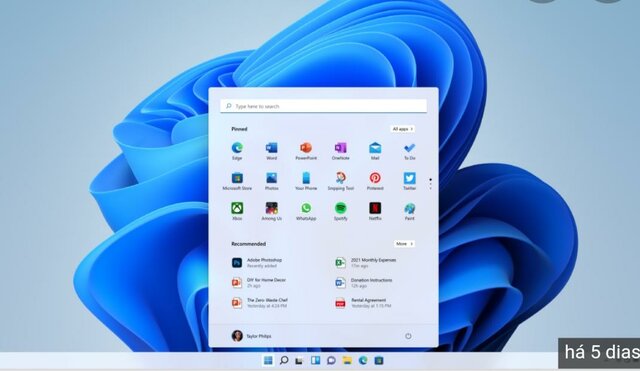
Task: Open WhatsApp pinned app
Action: point(306,211)
